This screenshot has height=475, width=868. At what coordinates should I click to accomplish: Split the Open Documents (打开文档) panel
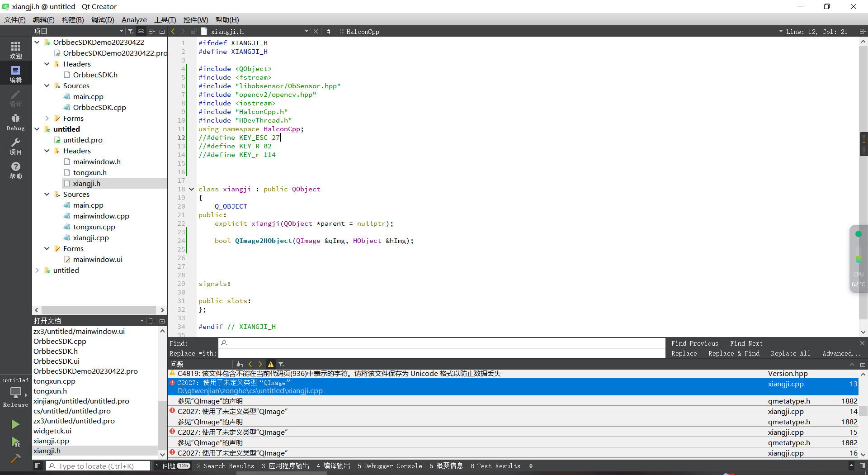(x=152, y=321)
